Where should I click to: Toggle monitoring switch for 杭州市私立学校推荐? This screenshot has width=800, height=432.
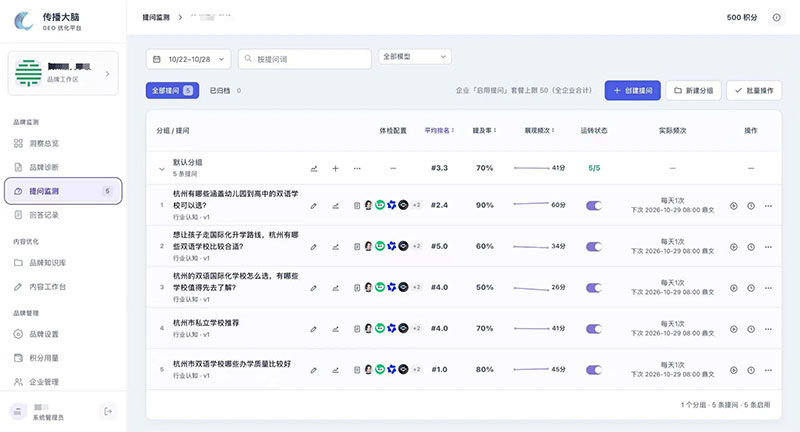click(594, 329)
